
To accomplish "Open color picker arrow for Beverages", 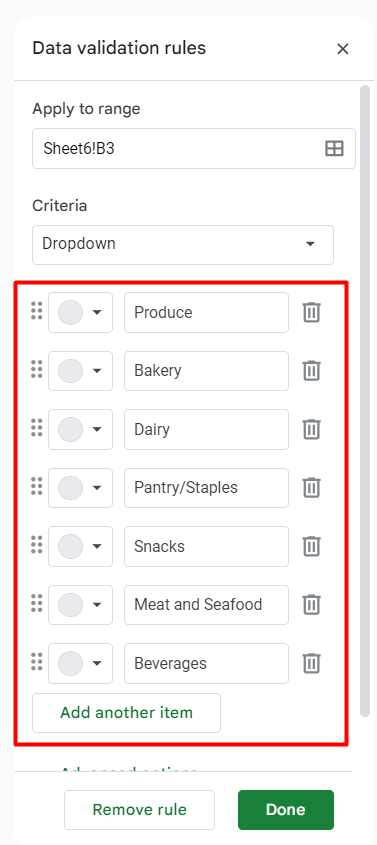I will tap(97, 663).
